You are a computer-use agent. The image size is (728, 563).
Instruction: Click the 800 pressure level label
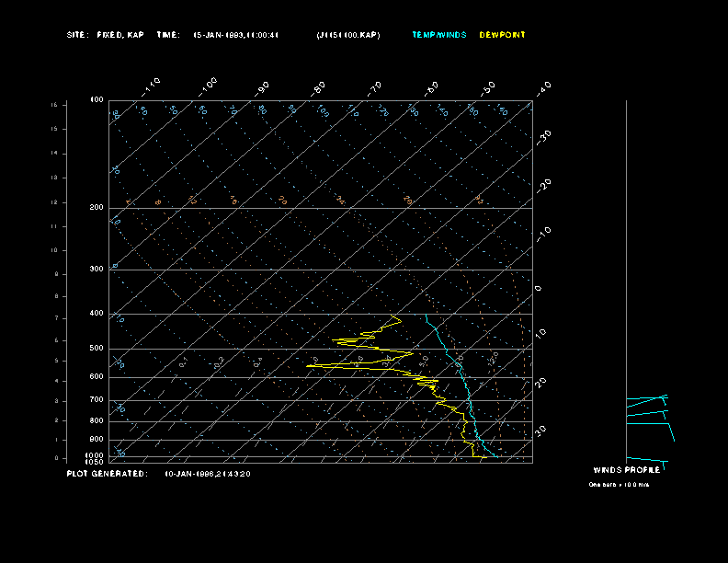(97, 421)
